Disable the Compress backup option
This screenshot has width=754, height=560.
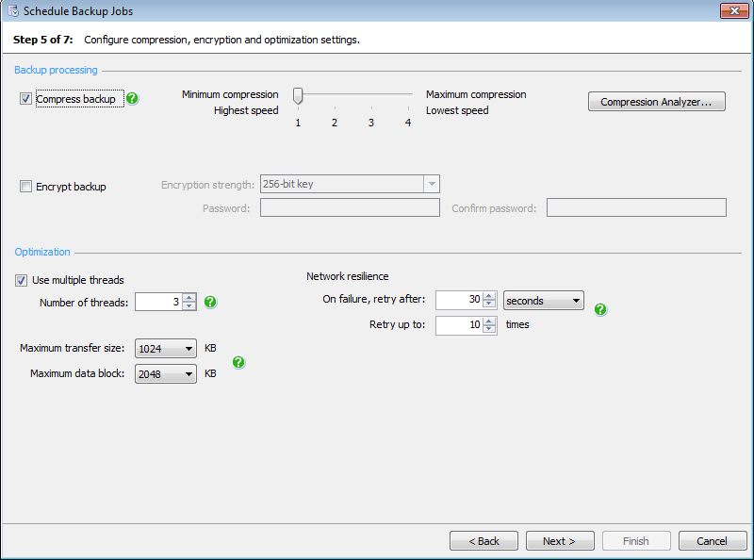click(25, 98)
